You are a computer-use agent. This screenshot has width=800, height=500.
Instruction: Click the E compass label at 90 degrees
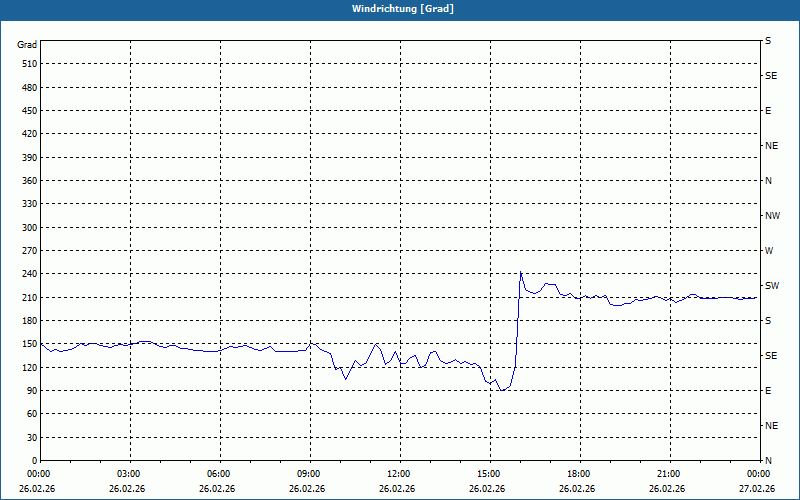pos(768,391)
